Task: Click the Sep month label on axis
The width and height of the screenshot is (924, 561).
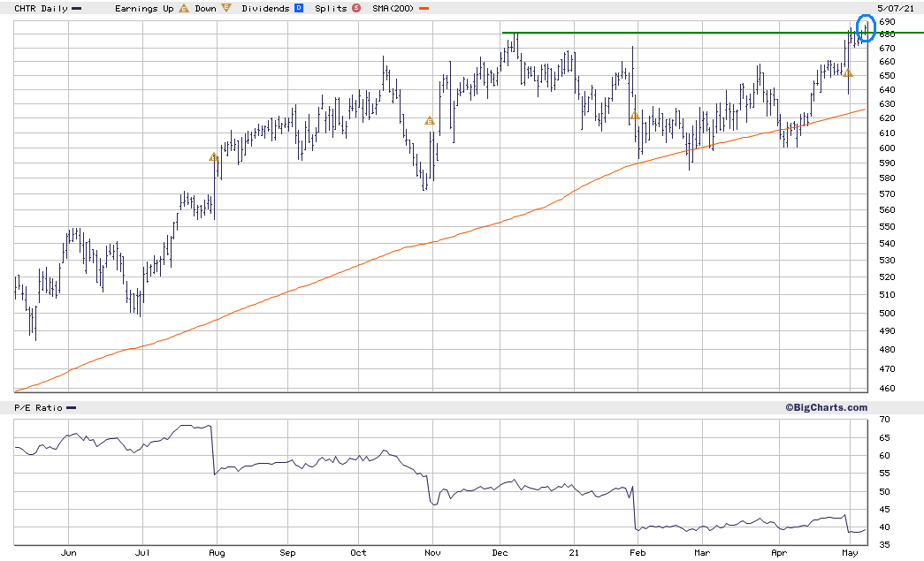Action: tap(287, 553)
